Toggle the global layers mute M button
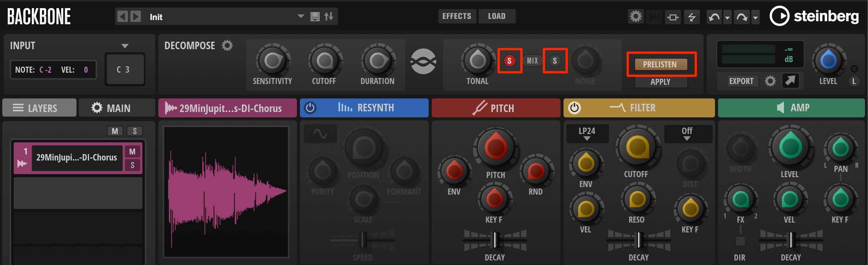 click(x=115, y=131)
